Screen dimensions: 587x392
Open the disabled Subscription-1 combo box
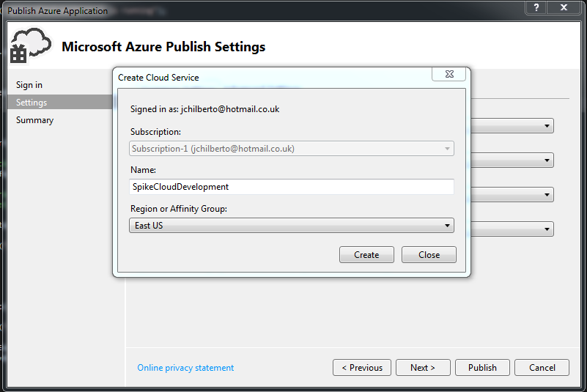click(x=292, y=149)
